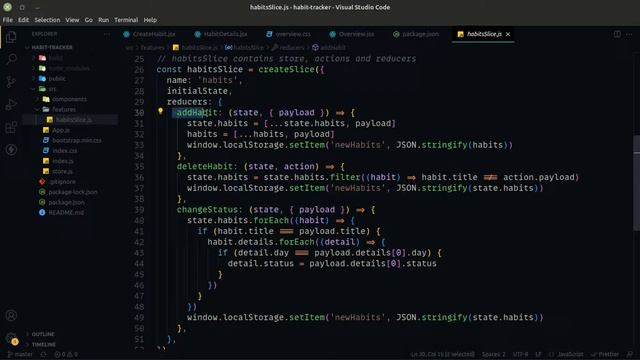The image size is (640, 360).
Task: Switch to the HabitDetails.jsx tab
Action: [221, 34]
